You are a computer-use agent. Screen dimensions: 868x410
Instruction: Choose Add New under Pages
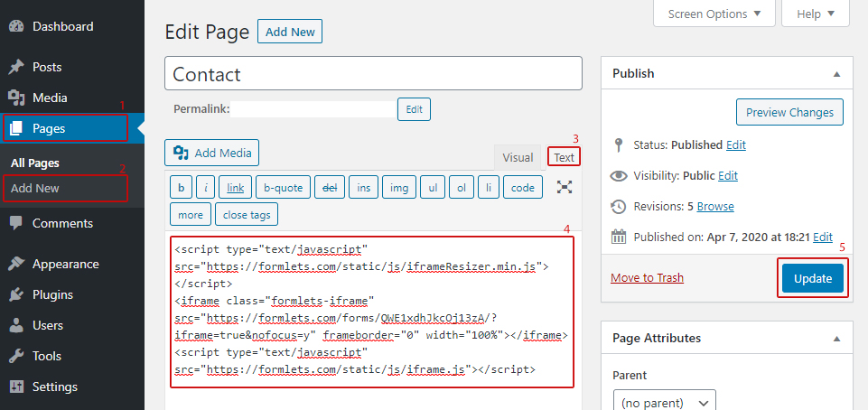[35, 188]
